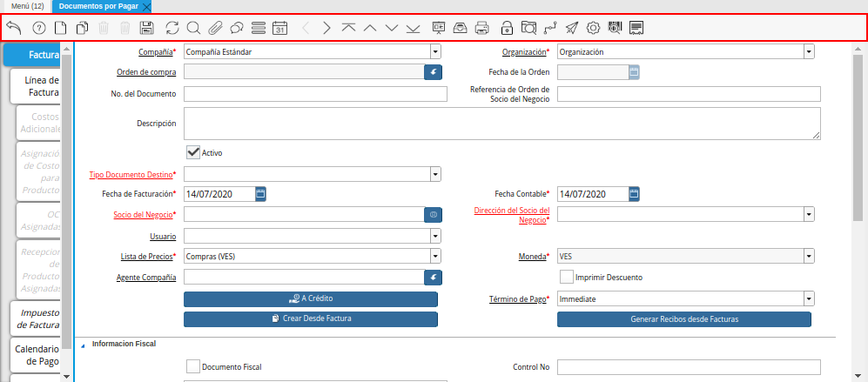868x382 pixels.
Task: Open the gear process icon in toolbar
Action: [x=594, y=28]
